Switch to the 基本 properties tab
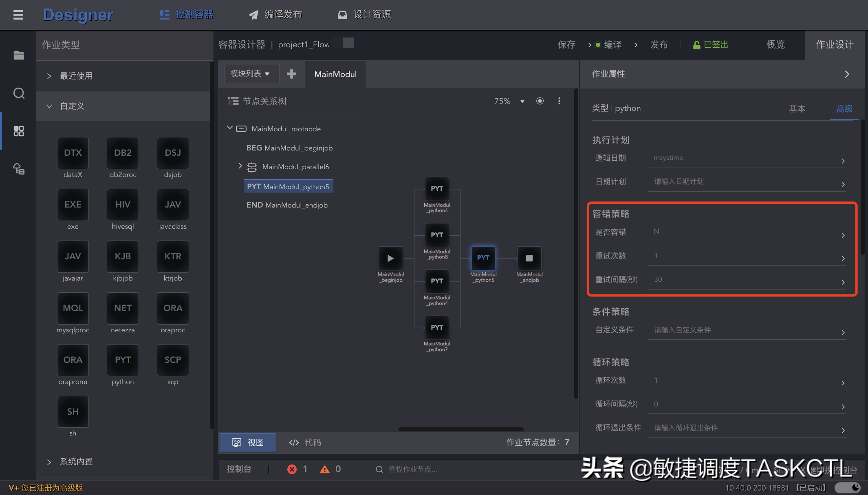The height and width of the screenshot is (495, 868). (x=797, y=109)
